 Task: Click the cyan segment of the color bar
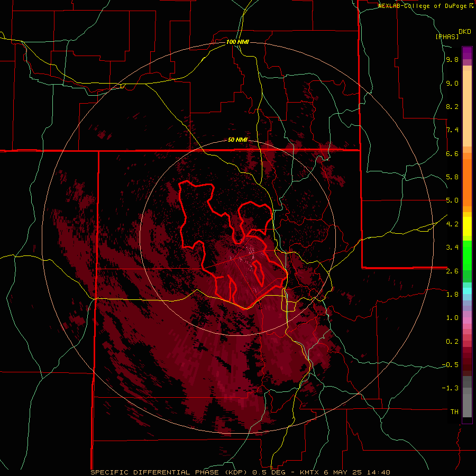[x=467, y=290]
